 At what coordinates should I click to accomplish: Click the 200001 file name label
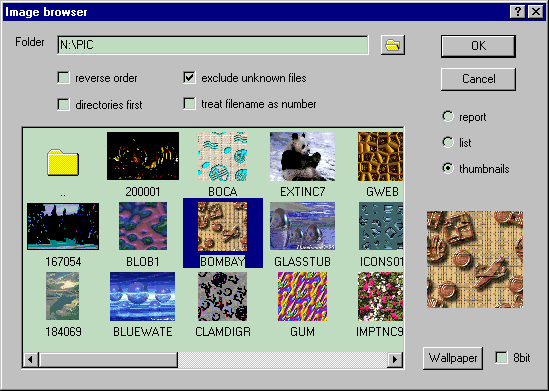pos(143,192)
